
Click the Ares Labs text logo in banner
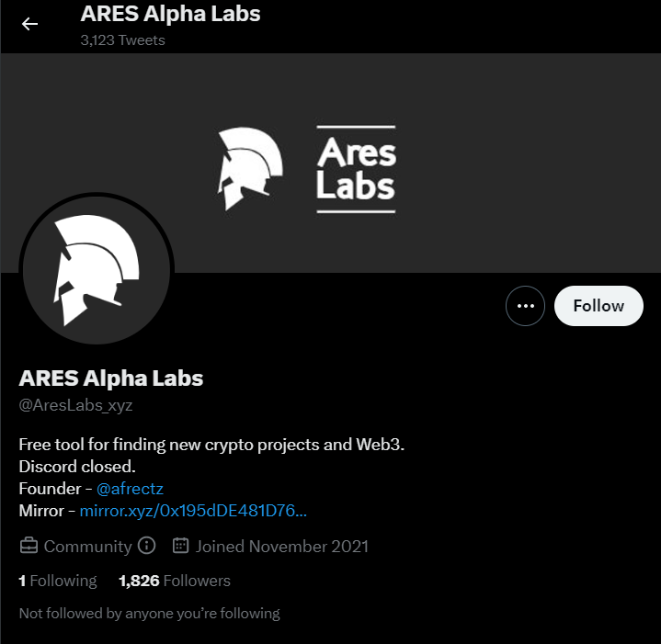[356, 169]
